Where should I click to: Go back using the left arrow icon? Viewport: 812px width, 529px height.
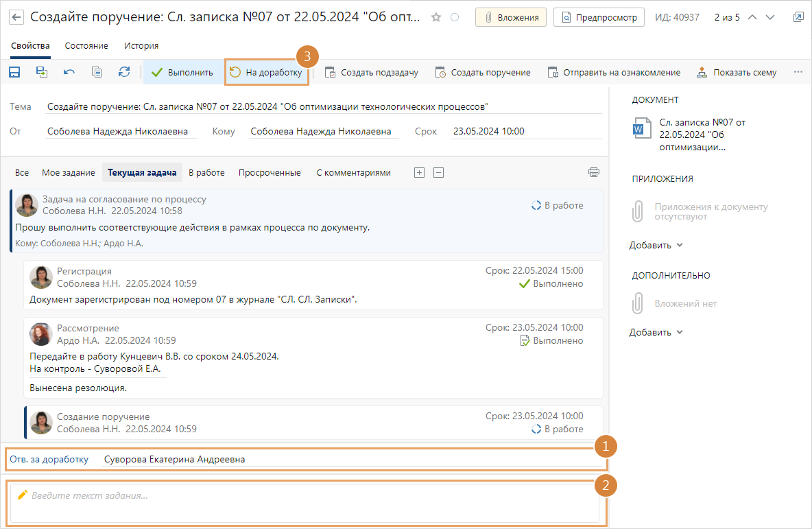tap(16, 17)
